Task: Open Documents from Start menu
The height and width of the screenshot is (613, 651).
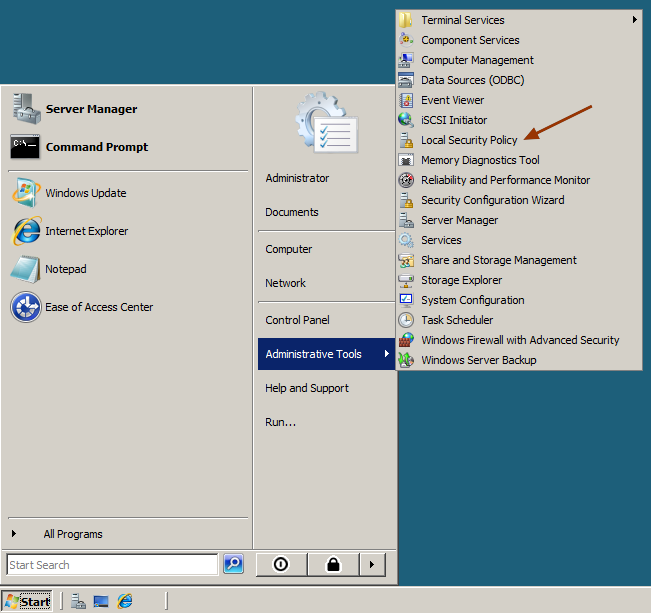Action: coord(291,212)
